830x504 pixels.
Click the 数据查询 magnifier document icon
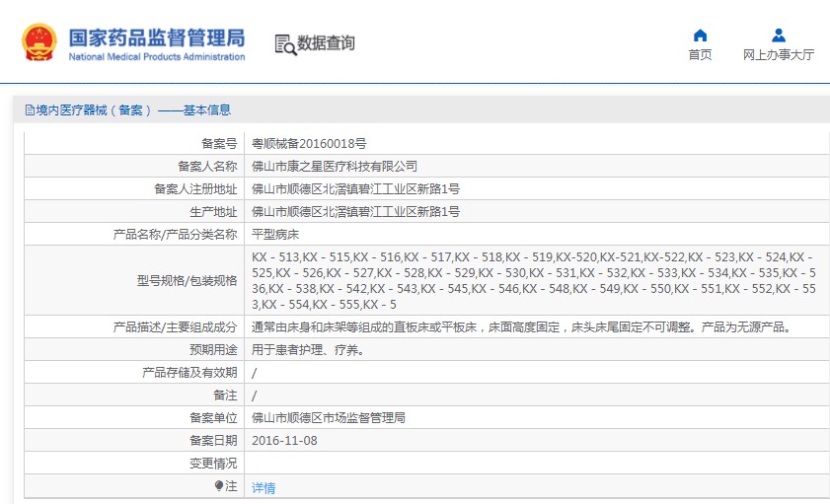(285, 44)
